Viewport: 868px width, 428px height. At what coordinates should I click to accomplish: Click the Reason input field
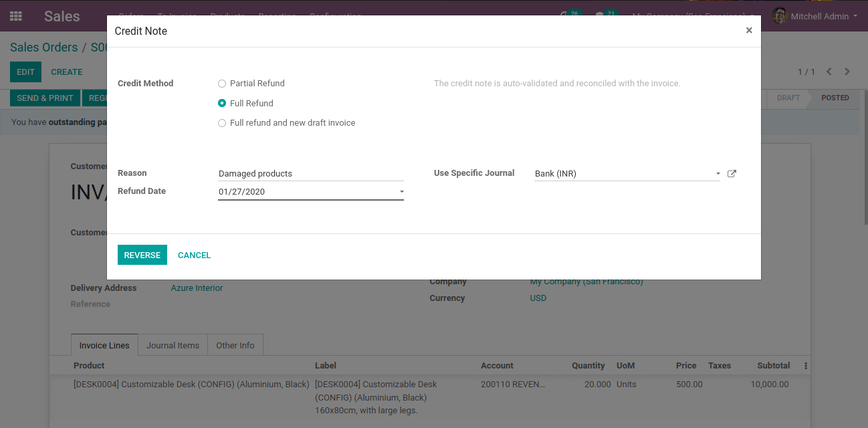(x=311, y=174)
